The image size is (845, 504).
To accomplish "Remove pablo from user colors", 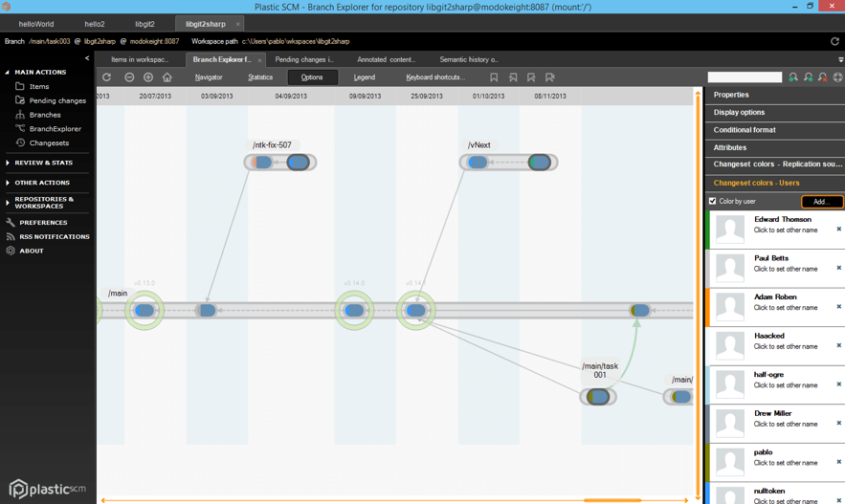I will pyautogui.click(x=838, y=462).
